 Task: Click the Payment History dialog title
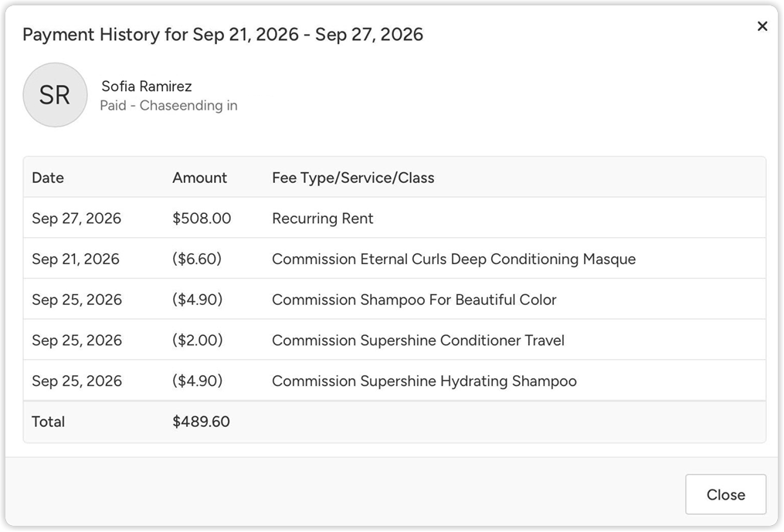click(223, 35)
